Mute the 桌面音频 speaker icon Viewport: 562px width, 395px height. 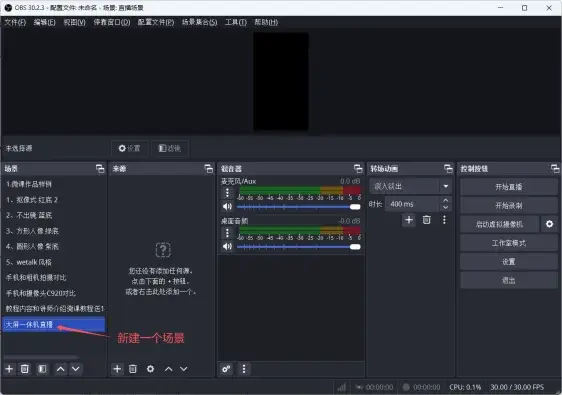(x=227, y=247)
